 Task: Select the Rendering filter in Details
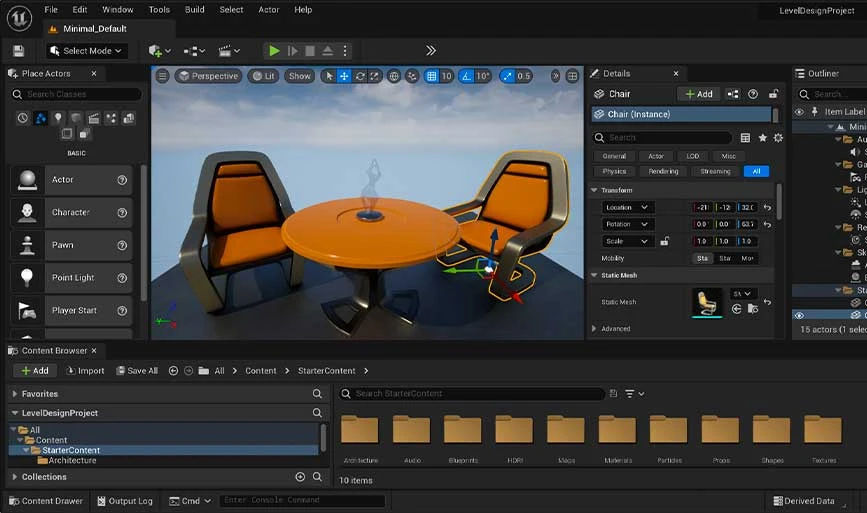click(663, 171)
